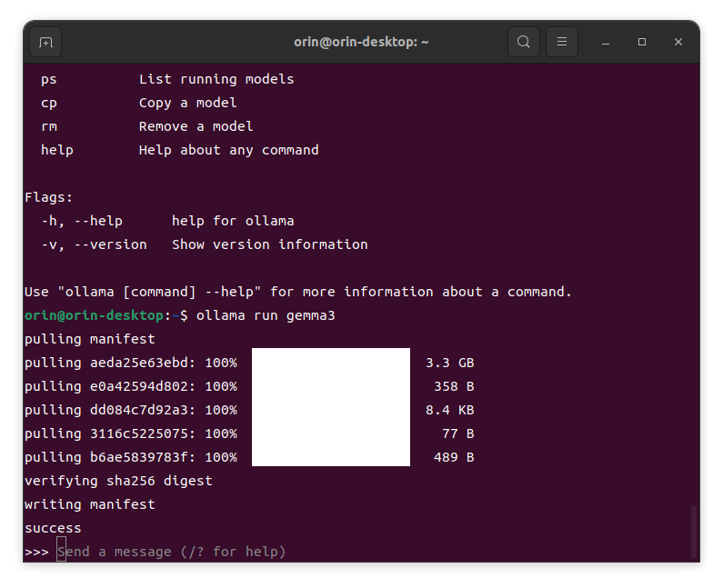Click the ollama run gemma3 command
Viewport: 723px width, 588px height.
pos(266,315)
